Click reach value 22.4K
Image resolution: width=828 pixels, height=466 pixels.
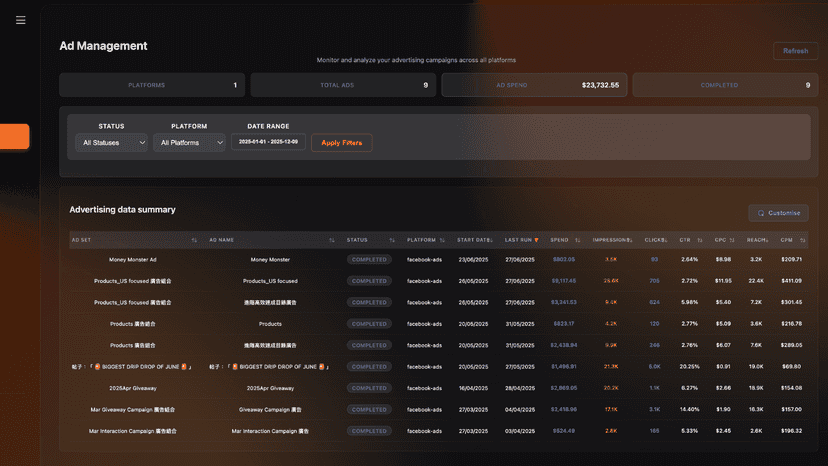(756, 281)
